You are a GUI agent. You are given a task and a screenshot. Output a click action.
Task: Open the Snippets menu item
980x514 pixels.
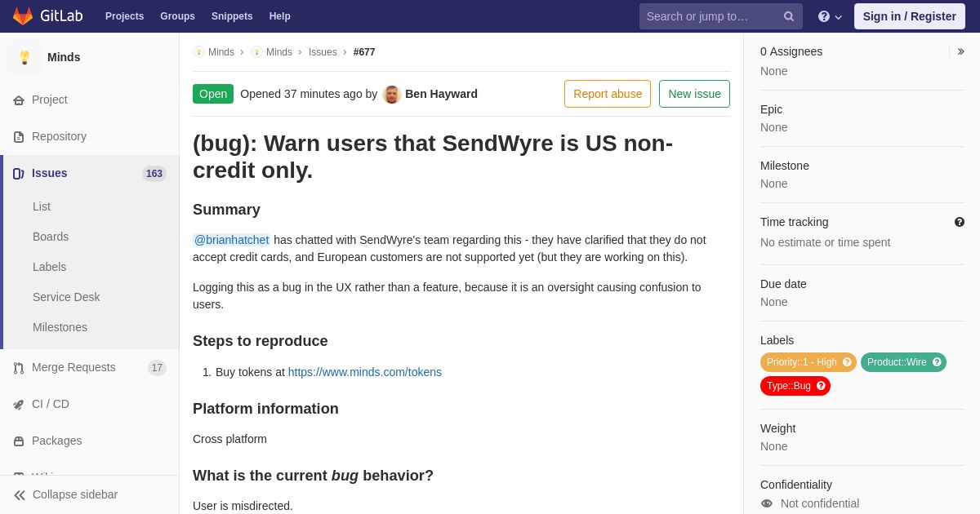tap(232, 16)
